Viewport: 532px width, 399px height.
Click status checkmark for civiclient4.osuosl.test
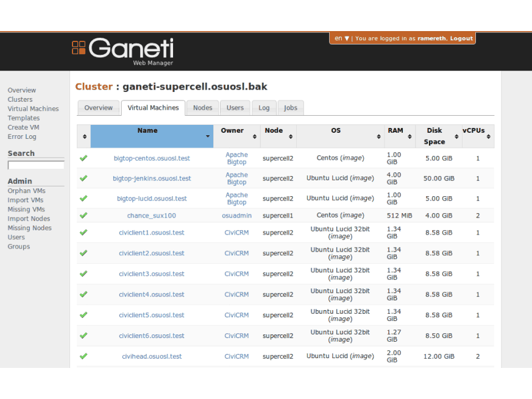coord(83,294)
